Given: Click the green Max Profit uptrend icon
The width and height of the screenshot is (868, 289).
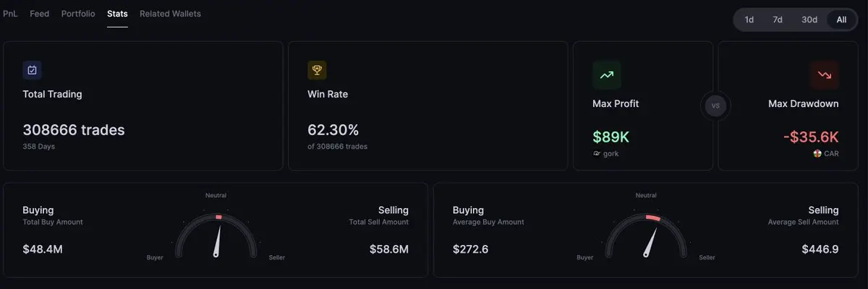Looking at the screenshot, I should pos(606,74).
